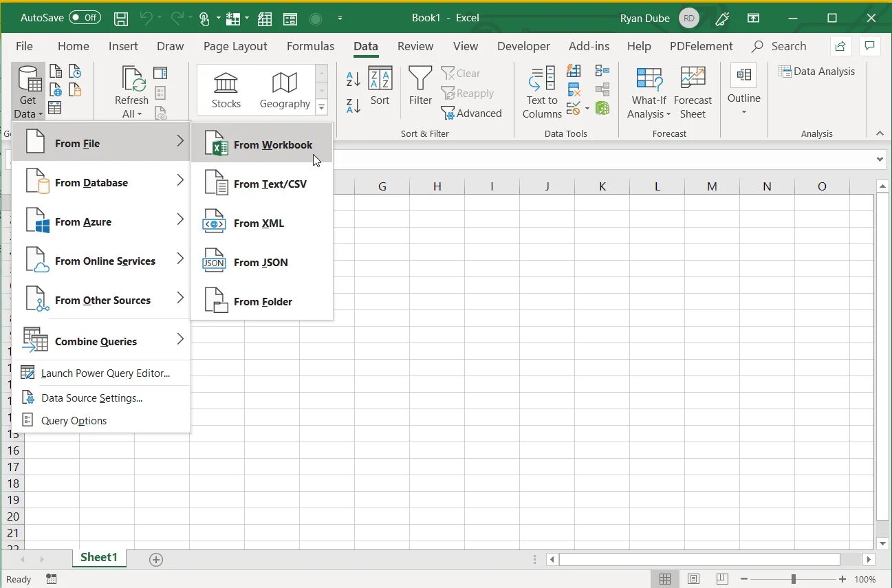Click the Get Data database icon
892x588 pixels.
(x=28, y=80)
